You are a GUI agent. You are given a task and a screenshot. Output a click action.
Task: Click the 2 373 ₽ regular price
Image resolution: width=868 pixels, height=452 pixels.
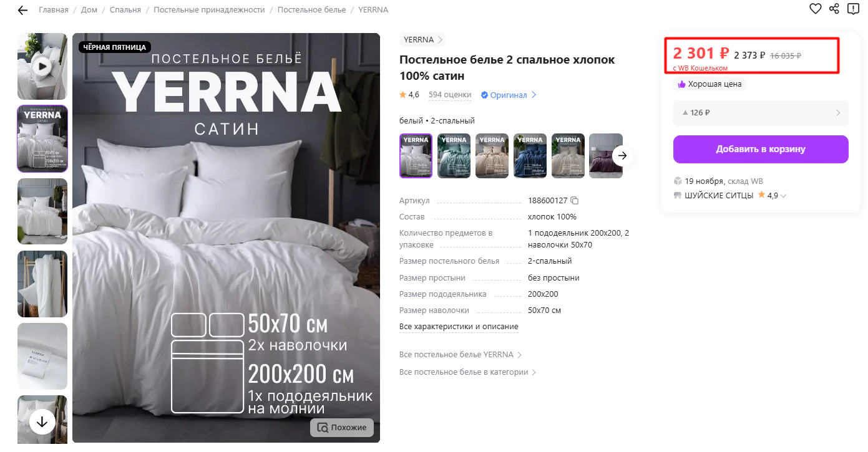[x=749, y=55]
